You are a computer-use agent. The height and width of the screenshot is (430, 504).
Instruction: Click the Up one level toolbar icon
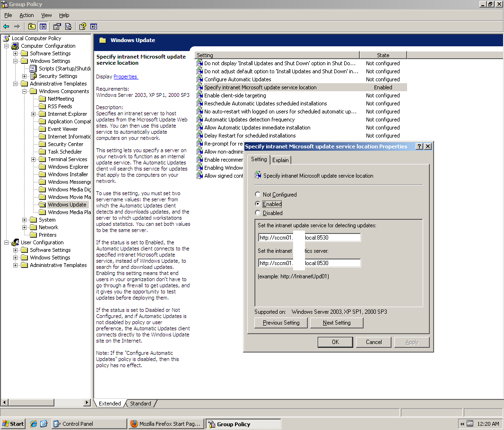coord(32,26)
